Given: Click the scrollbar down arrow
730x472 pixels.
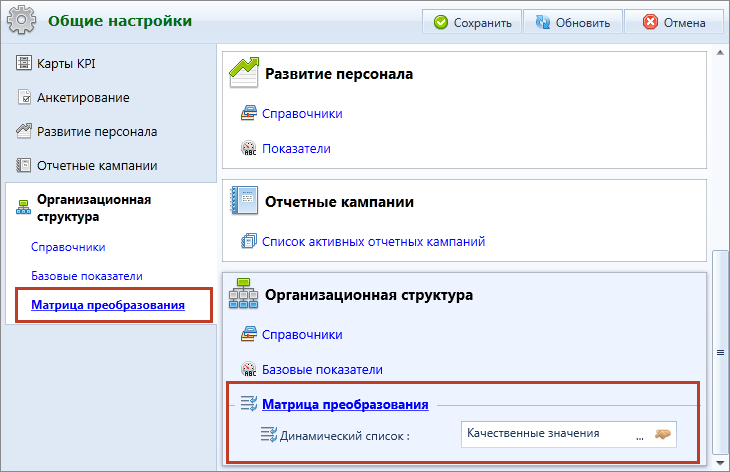Looking at the screenshot, I should pos(720,463).
